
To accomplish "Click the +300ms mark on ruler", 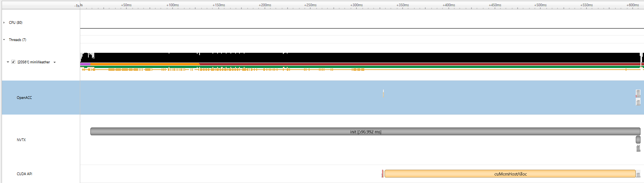I will (356, 5).
